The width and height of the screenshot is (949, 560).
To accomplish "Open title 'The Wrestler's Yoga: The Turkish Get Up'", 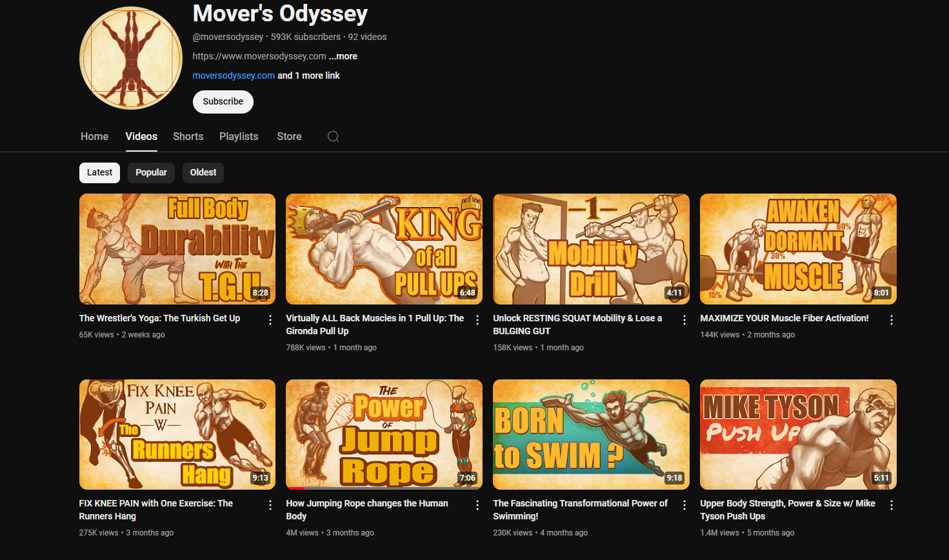I will coord(159,318).
